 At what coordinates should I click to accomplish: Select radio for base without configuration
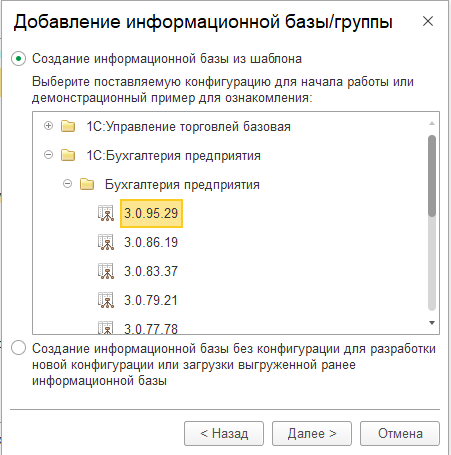[18, 348]
